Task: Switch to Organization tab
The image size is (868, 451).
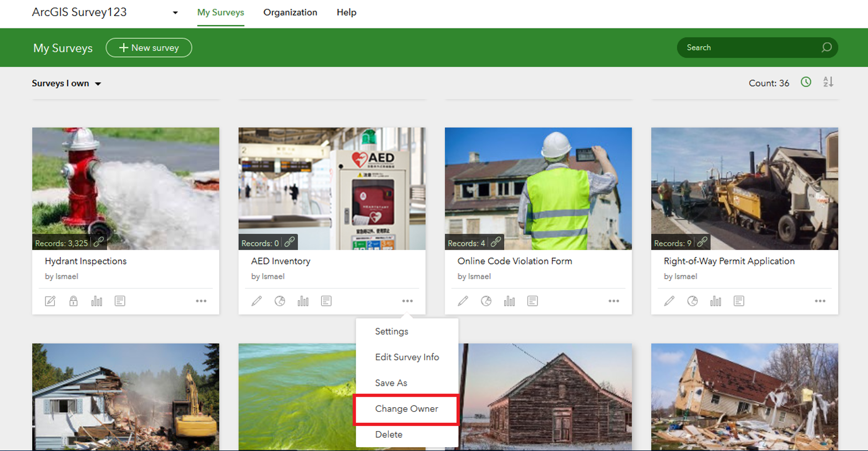Action: pos(290,12)
